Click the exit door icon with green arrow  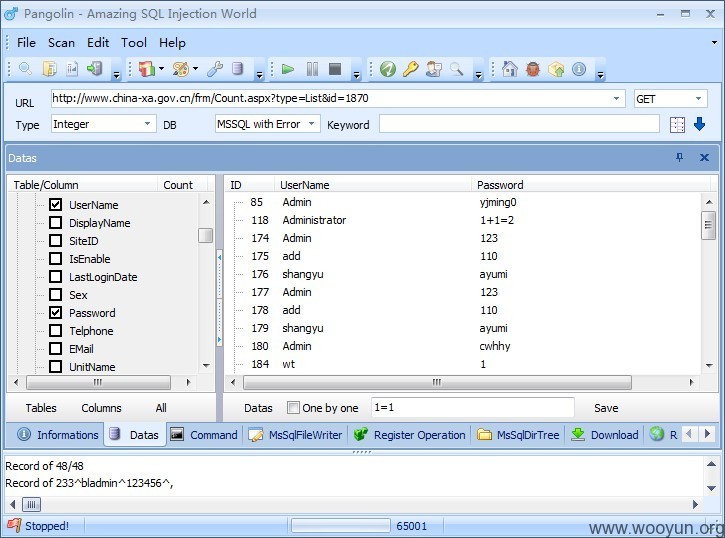coord(95,69)
